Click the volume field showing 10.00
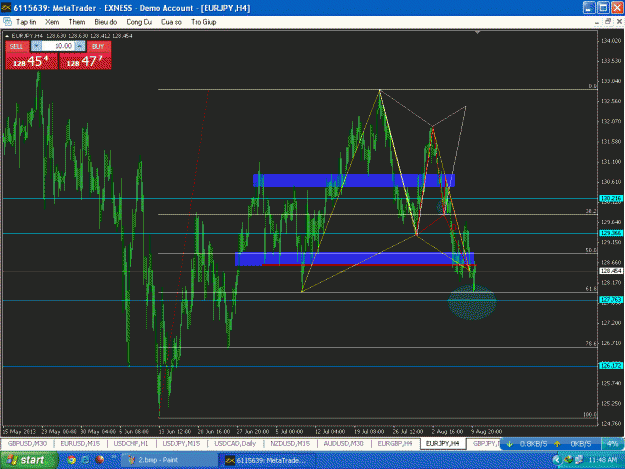 [x=58, y=46]
